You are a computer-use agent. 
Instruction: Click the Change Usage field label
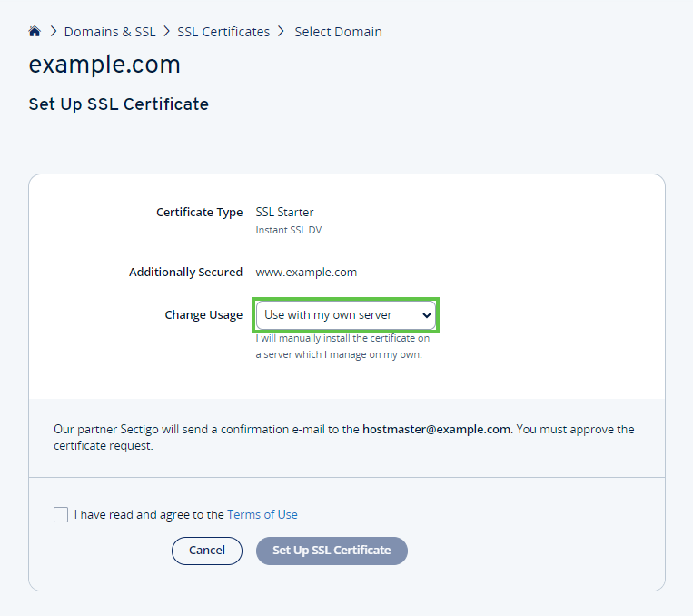click(203, 315)
